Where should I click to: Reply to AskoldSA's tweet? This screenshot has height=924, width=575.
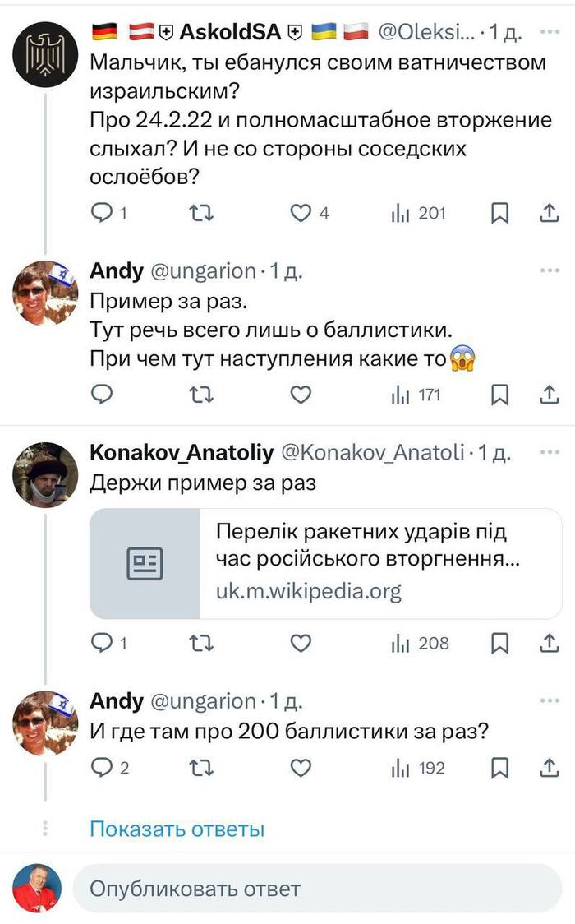102,213
